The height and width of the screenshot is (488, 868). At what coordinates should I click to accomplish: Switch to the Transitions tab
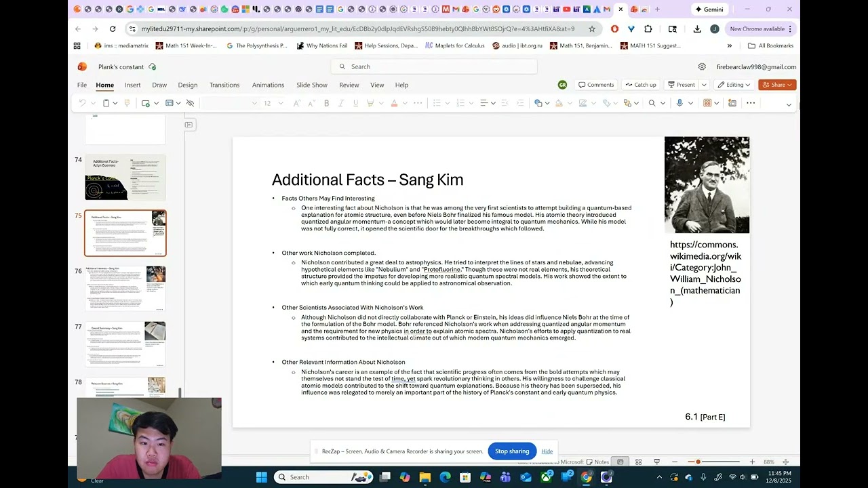click(224, 85)
